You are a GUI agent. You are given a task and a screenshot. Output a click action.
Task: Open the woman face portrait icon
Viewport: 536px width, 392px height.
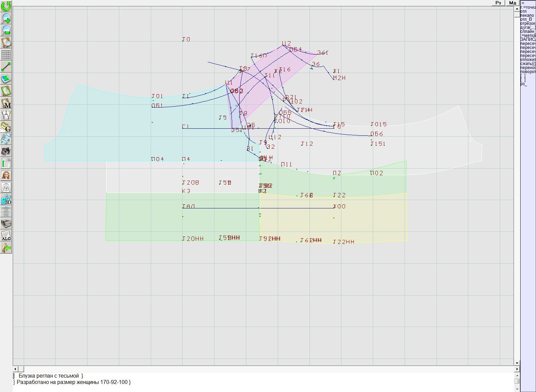[x=6, y=175]
